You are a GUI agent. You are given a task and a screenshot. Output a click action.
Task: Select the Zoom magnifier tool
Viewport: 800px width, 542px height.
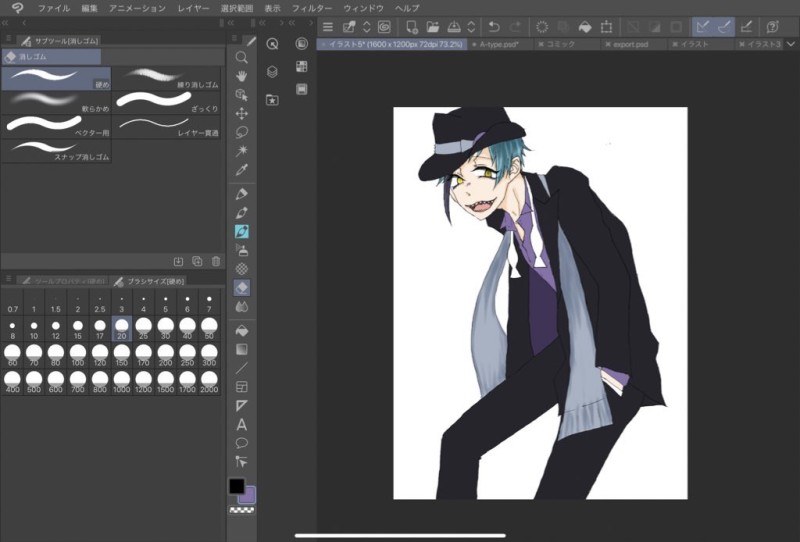click(241, 58)
